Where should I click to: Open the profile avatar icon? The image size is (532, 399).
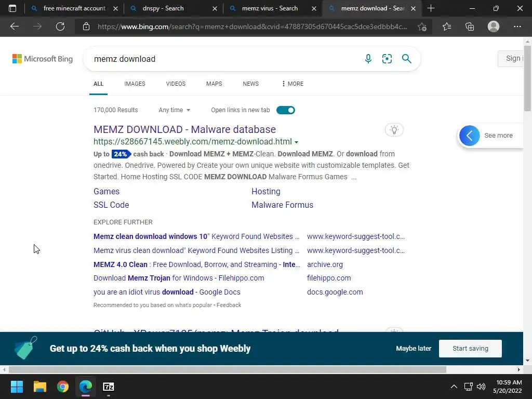pos(494,26)
